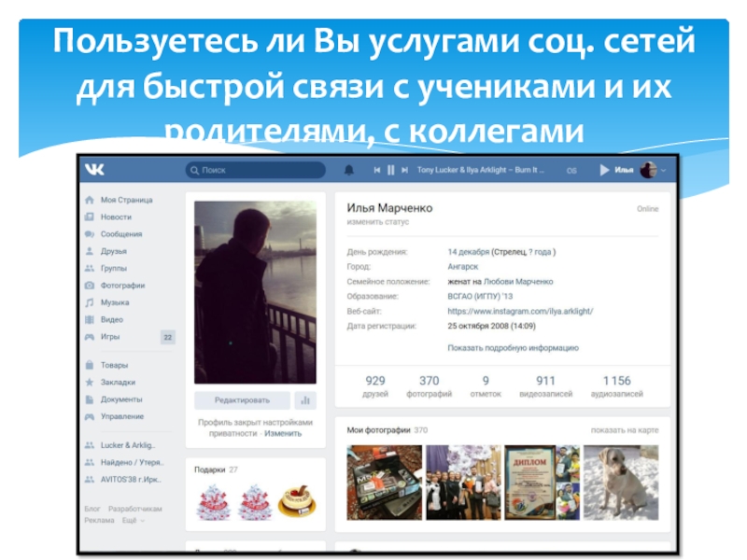Open the group of people photo thumbnail
The height and width of the screenshot is (560, 747).
tap(463, 483)
